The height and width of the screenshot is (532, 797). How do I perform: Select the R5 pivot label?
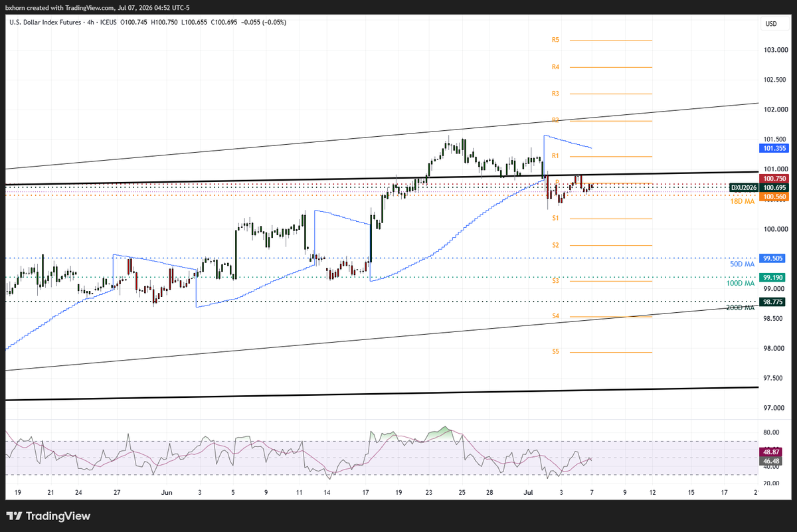555,41
